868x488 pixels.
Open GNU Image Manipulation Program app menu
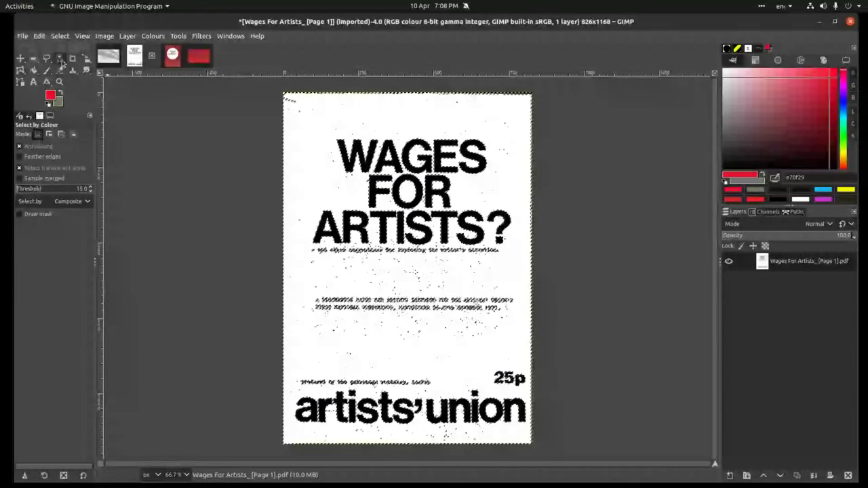click(x=111, y=6)
